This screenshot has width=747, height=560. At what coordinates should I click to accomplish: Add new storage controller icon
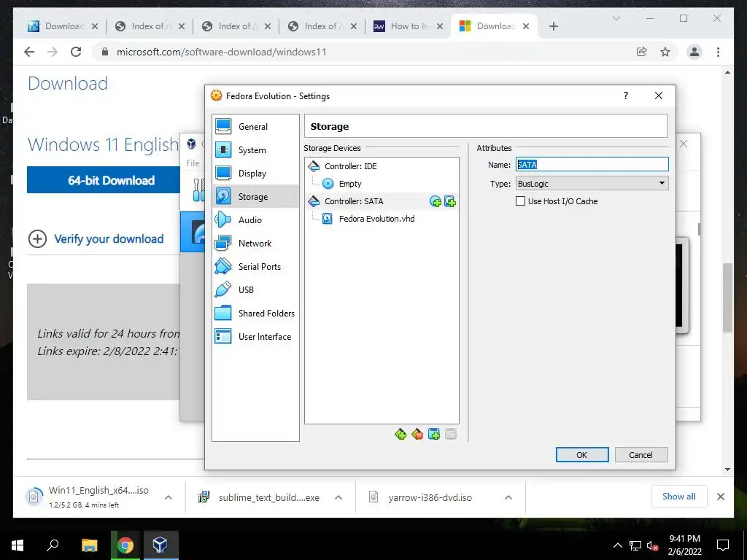(x=400, y=434)
